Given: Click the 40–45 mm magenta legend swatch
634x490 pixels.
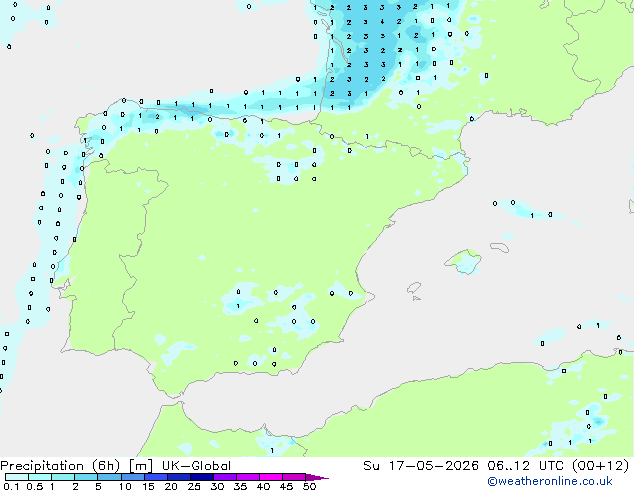Looking at the screenshot, I should [271, 477].
